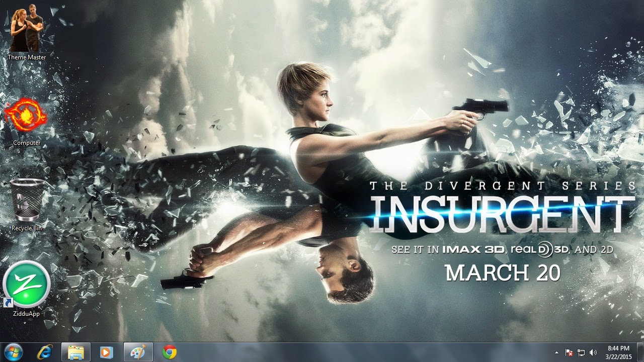This screenshot has height=362, width=644.
Task: Click the Show Desktop button
Action: click(x=640, y=352)
